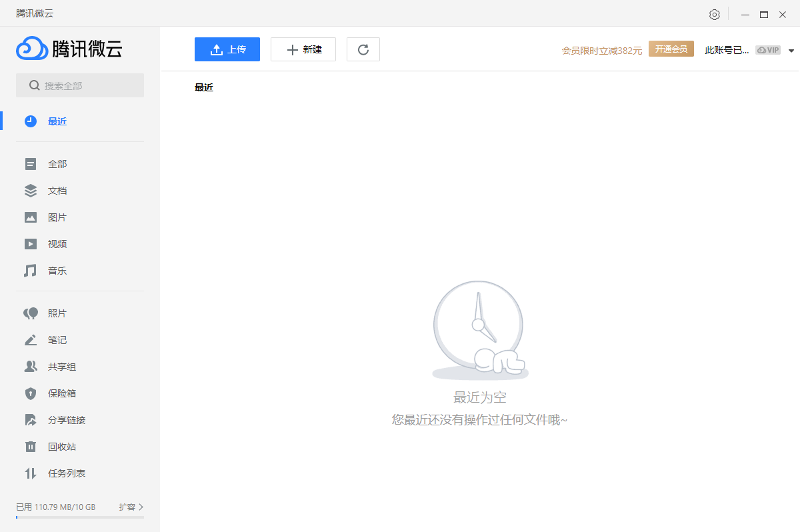Select the 最近 (Recent) sidebar item
The width and height of the screenshot is (800, 532).
point(57,121)
